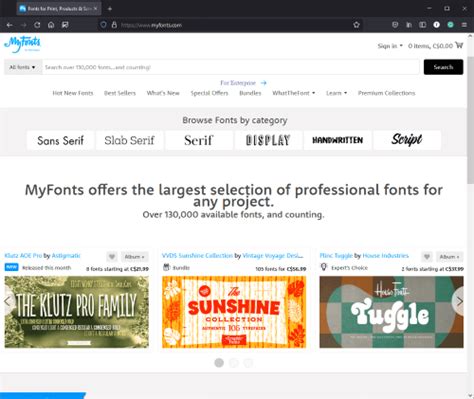Browse the Slab Serif category

pos(129,140)
